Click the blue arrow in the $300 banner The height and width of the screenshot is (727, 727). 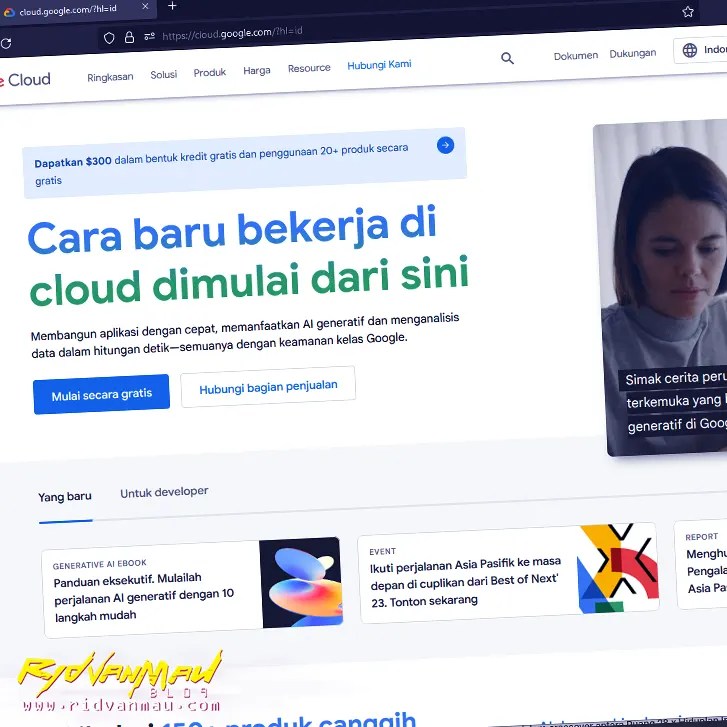(445, 145)
